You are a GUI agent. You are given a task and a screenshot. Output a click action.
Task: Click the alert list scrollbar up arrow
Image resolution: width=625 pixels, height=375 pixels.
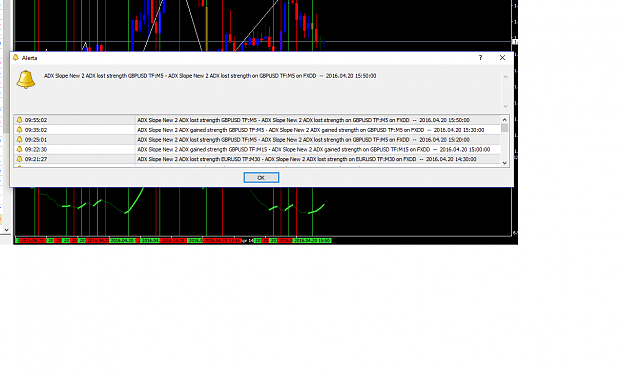tap(505, 120)
